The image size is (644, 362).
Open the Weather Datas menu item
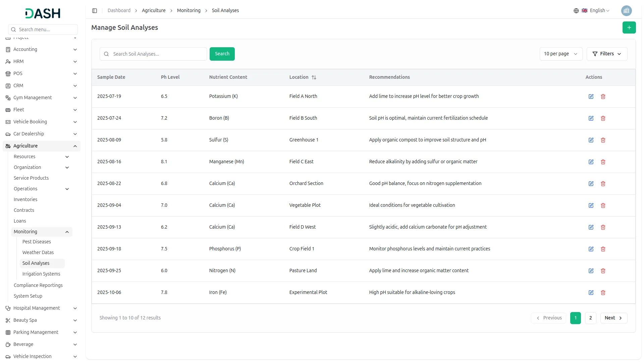[x=38, y=253]
